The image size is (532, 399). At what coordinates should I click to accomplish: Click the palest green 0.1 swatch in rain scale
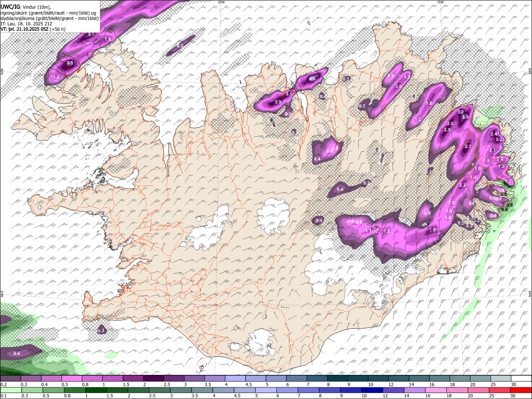pyautogui.click(x=10, y=390)
